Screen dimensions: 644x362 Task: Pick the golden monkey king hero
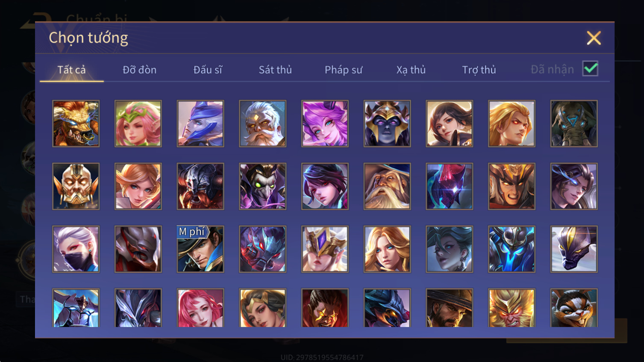pyautogui.click(x=512, y=308)
